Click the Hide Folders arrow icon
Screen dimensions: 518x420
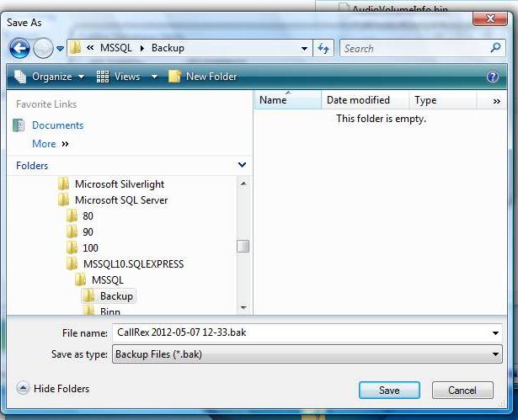pyautogui.click(x=23, y=388)
